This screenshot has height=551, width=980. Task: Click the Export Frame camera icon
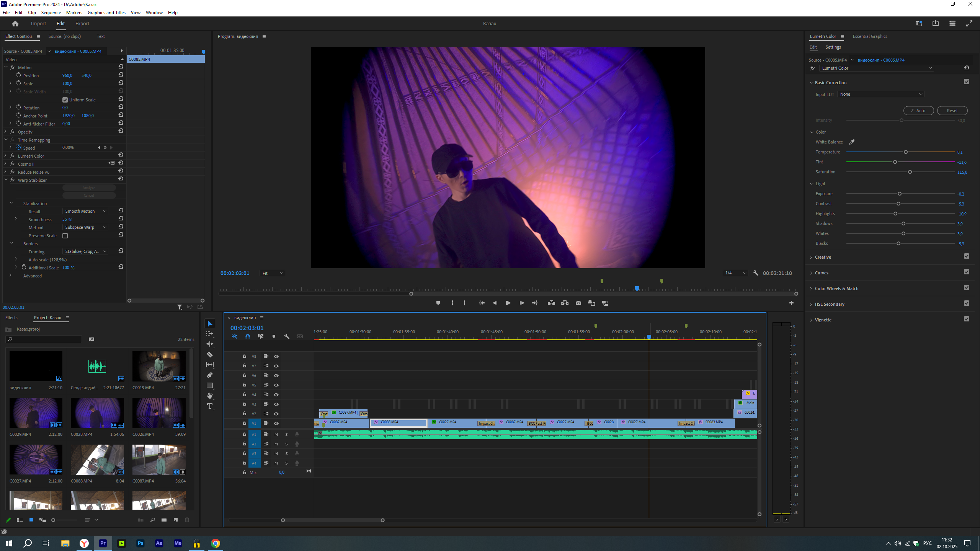click(578, 303)
